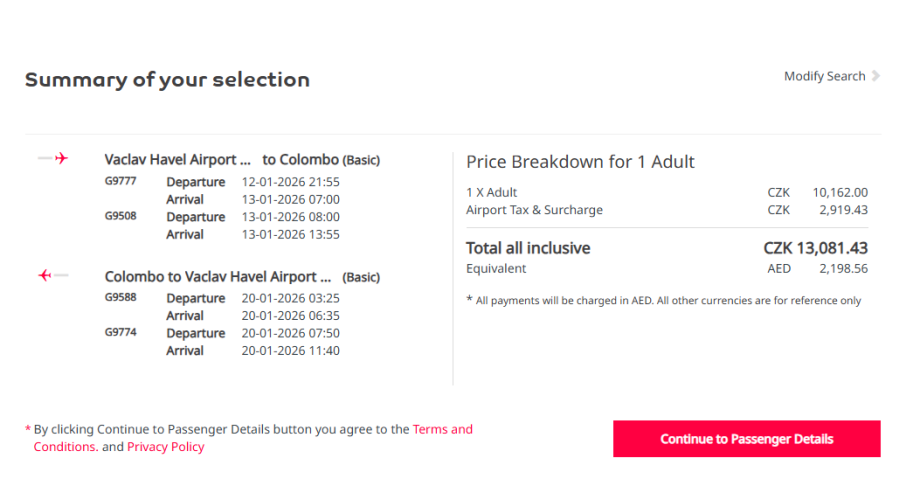This screenshot has height=486, width=920.
Task: Select the Vaclav Havel Airport to Colombo heading
Action: 242,160
